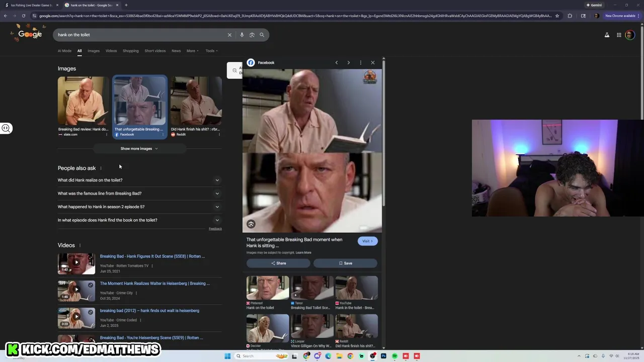Expand 'What did Hank realize on the toilet?'
The height and width of the screenshot is (362, 644).
(139, 180)
